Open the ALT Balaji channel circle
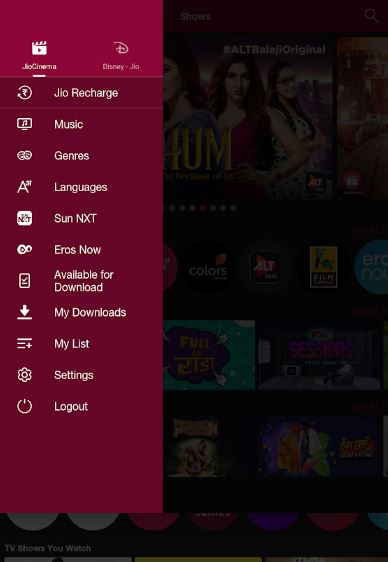The height and width of the screenshot is (562, 388). pos(265,267)
